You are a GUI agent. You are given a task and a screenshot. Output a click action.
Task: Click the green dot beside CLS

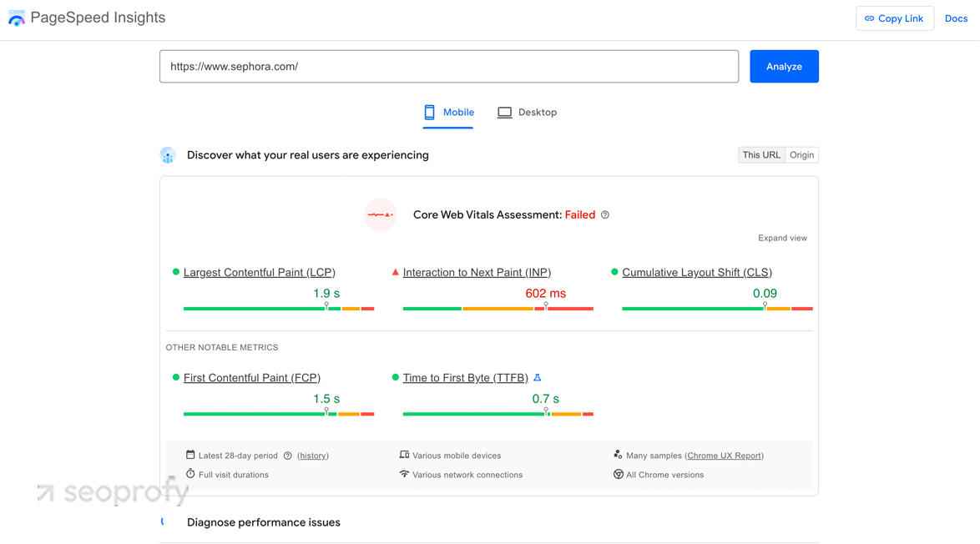point(614,272)
